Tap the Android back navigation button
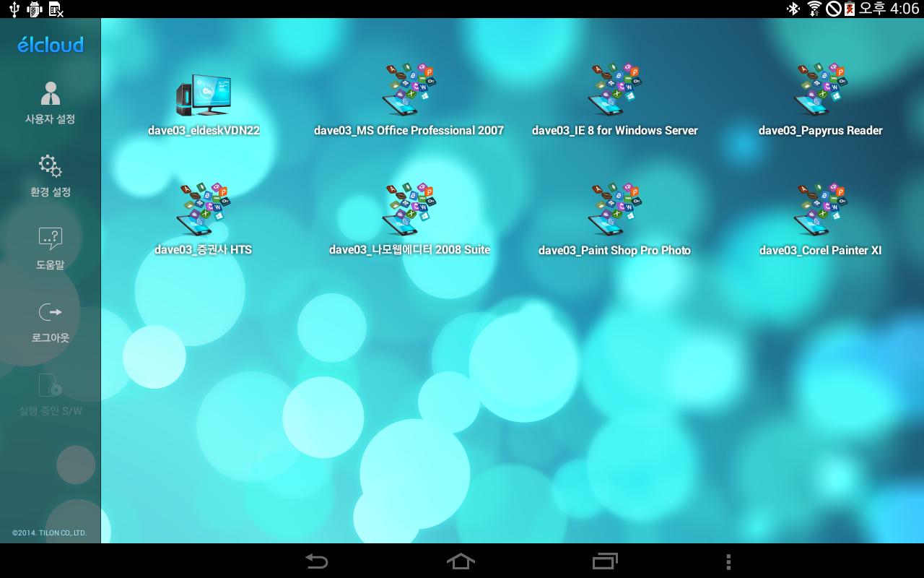 click(317, 561)
